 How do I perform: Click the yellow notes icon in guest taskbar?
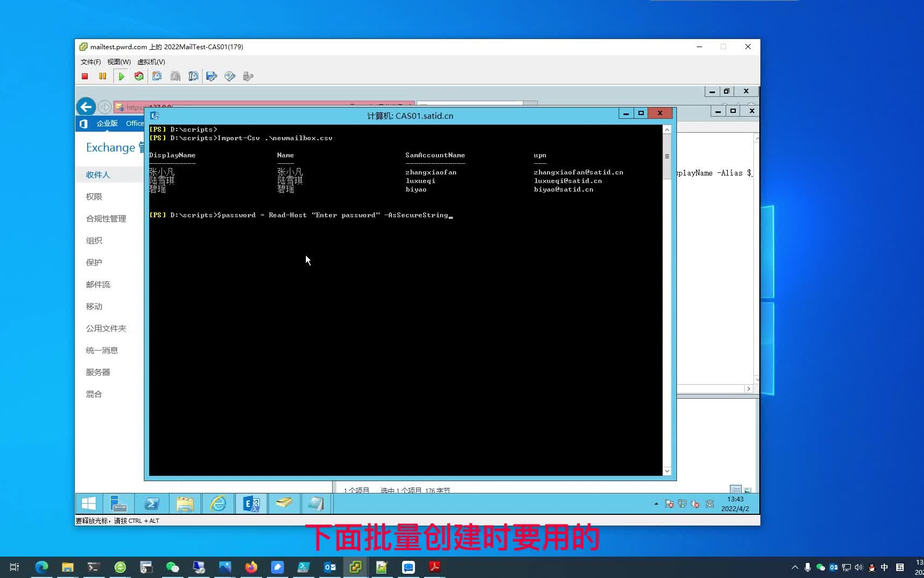[x=284, y=504]
